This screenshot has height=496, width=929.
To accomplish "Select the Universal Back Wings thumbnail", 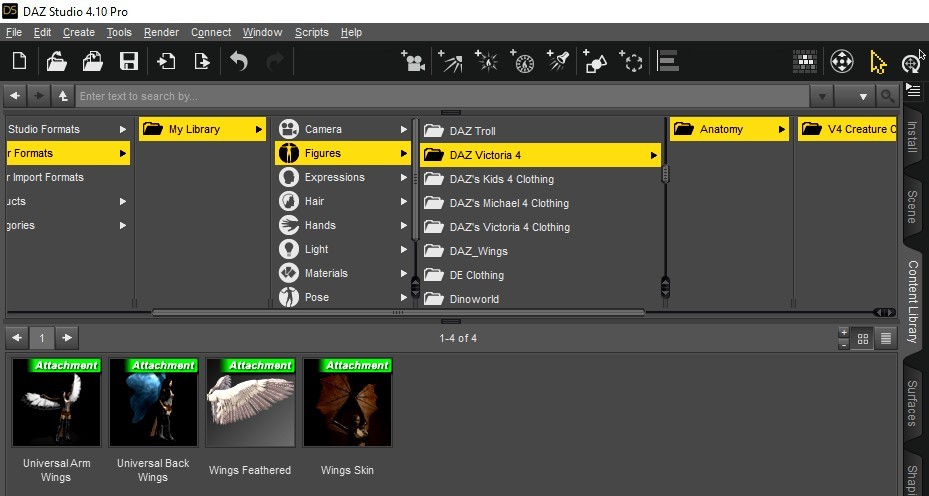I will click(153, 402).
